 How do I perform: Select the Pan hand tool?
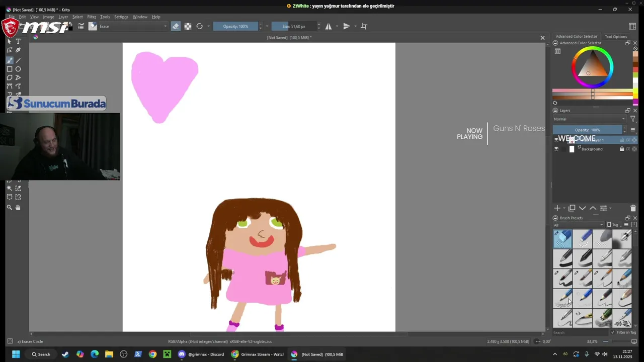(x=18, y=207)
